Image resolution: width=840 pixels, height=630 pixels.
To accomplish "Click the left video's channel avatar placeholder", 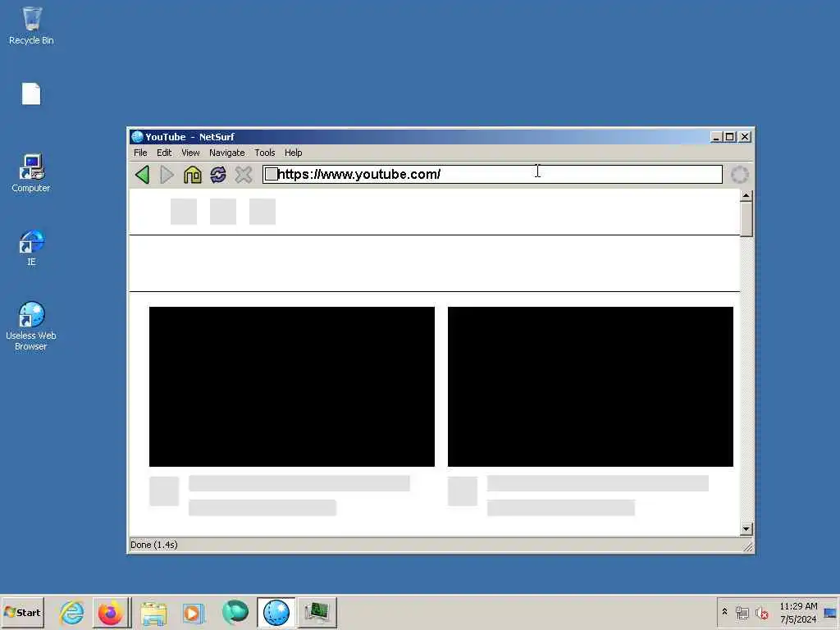I will (164, 491).
